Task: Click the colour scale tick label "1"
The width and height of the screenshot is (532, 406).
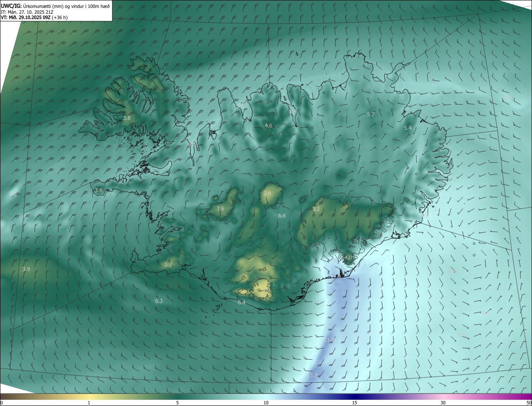Action: pos(89,403)
